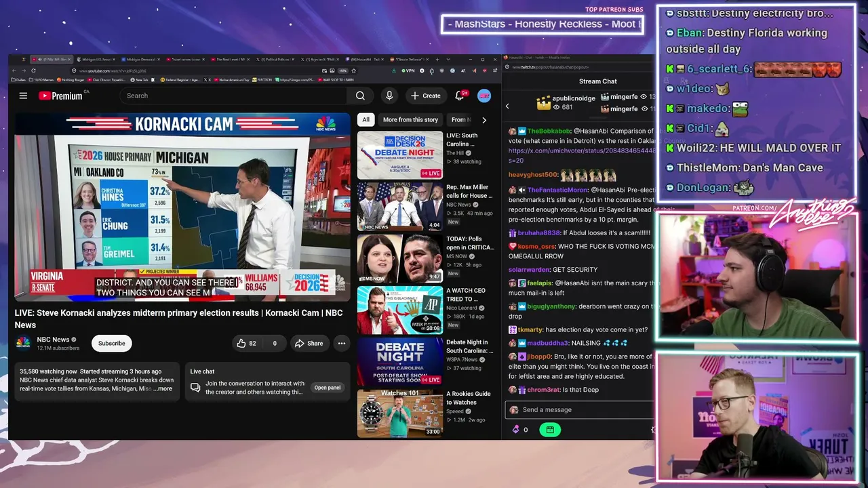Open panel for live chat
The height and width of the screenshot is (488, 868).
[x=327, y=388]
